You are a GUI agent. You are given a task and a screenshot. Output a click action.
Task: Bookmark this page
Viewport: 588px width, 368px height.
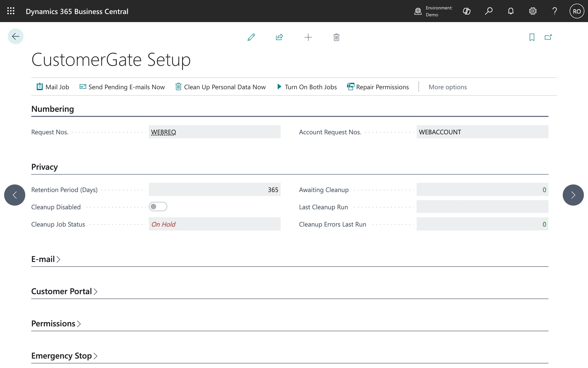pos(532,37)
